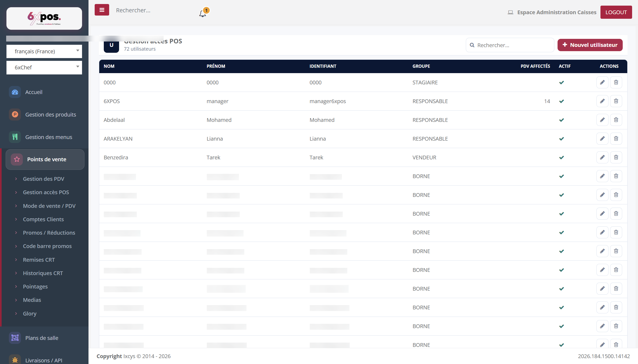The width and height of the screenshot is (638, 364).
Task: Toggle active checkmark for ARAKELYAN
Action: click(x=562, y=139)
